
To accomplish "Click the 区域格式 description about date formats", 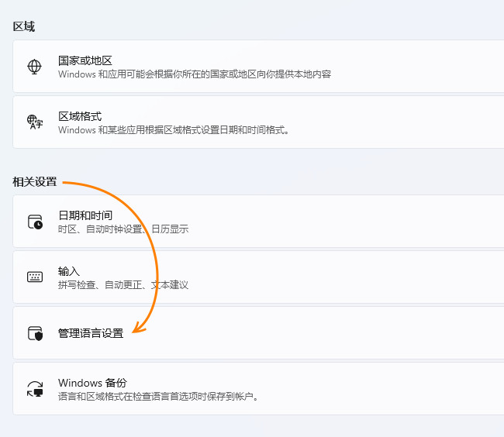I will click(x=174, y=130).
